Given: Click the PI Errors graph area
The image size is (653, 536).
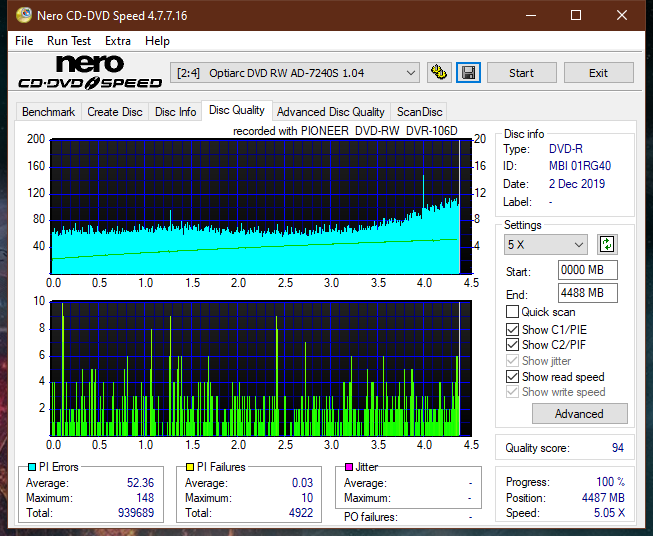Looking at the screenshot, I should 261,206.
